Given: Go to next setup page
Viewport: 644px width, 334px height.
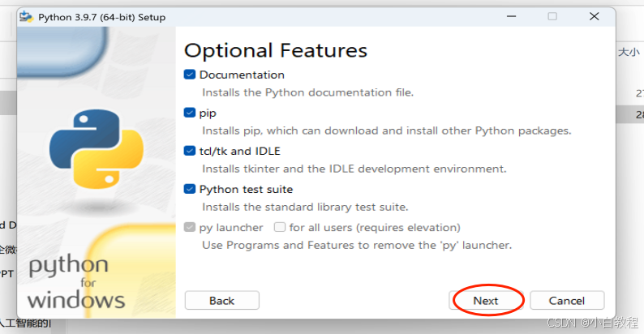Looking at the screenshot, I should click(x=486, y=301).
